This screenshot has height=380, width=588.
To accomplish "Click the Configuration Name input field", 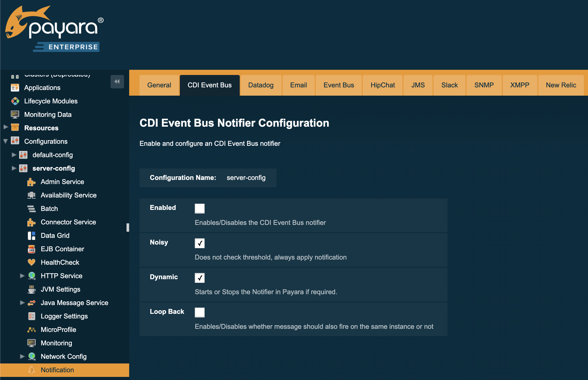I will [x=247, y=177].
